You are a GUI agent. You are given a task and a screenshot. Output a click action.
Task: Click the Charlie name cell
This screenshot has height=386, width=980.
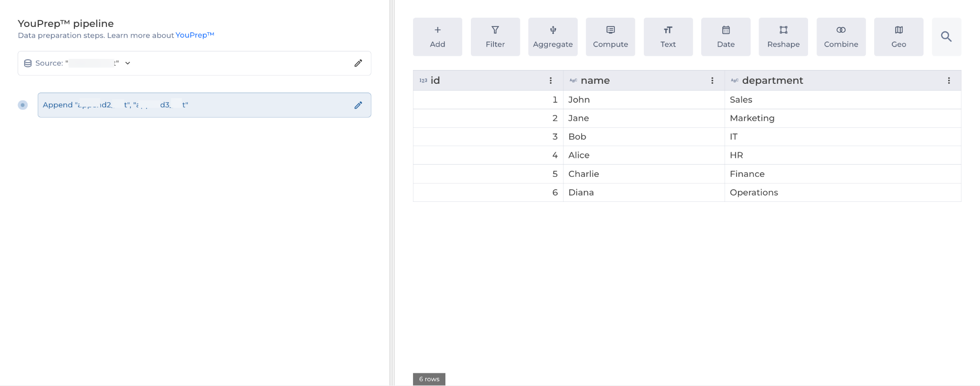coord(584,174)
